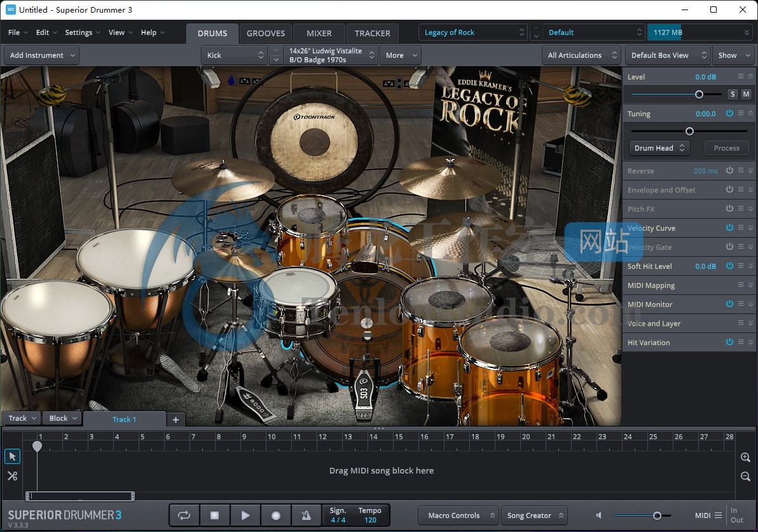Switch to the MIXER tab
758x532 pixels.
tap(319, 33)
